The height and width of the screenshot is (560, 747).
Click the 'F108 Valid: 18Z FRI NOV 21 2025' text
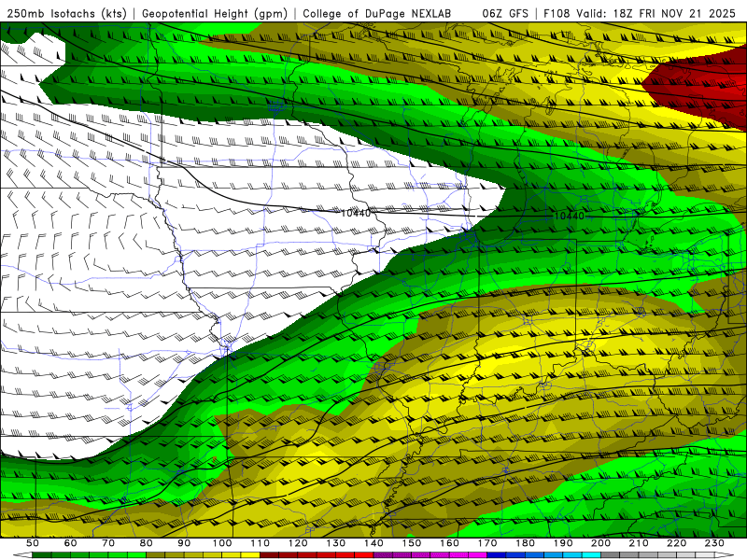(640, 13)
